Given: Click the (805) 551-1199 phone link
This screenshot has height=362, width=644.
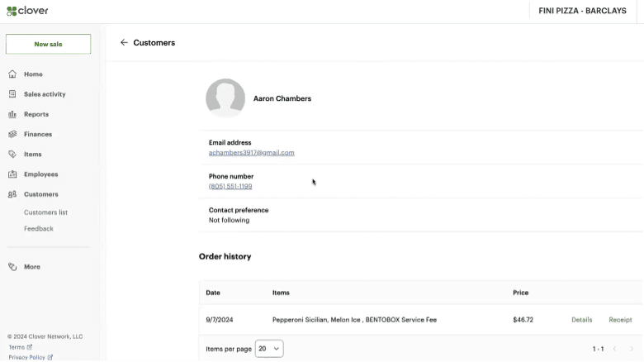Looking at the screenshot, I should 230,187.
